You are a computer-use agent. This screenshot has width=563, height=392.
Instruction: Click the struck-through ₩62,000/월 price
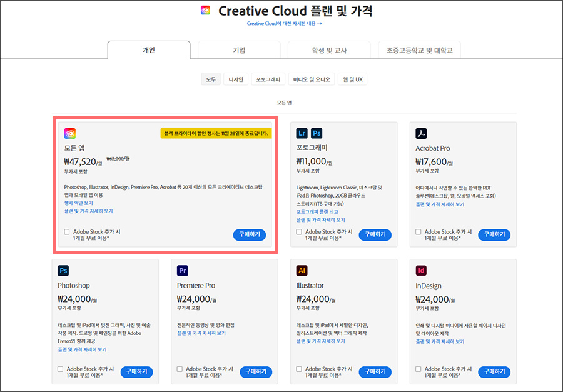coord(118,158)
